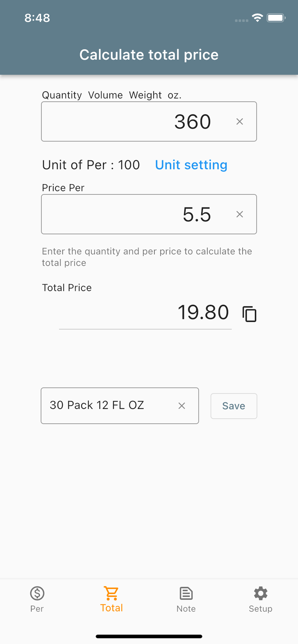Screen dimensions: 298x644
Task: Switch to the Setup tab label
Action: pos(261,609)
